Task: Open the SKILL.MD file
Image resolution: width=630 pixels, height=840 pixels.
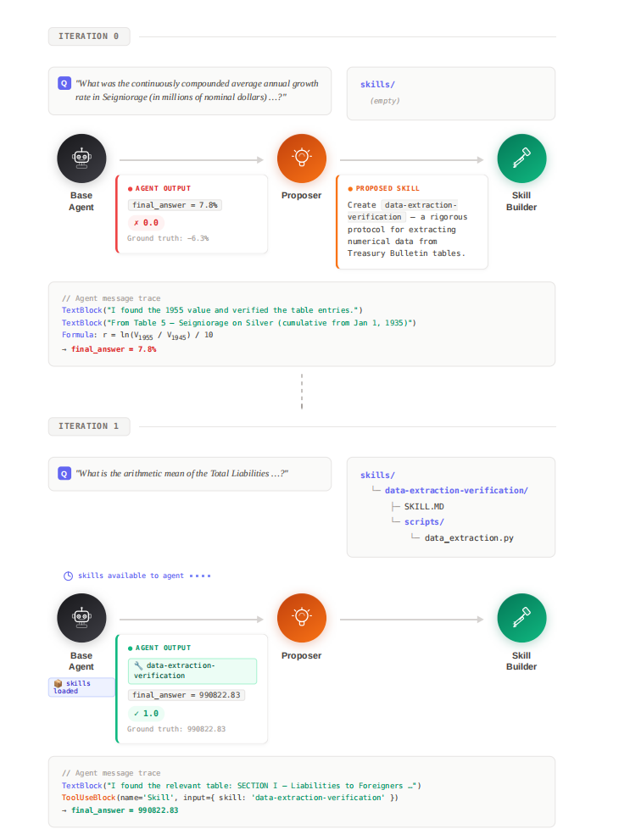Action: pyautogui.click(x=423, y=506)
